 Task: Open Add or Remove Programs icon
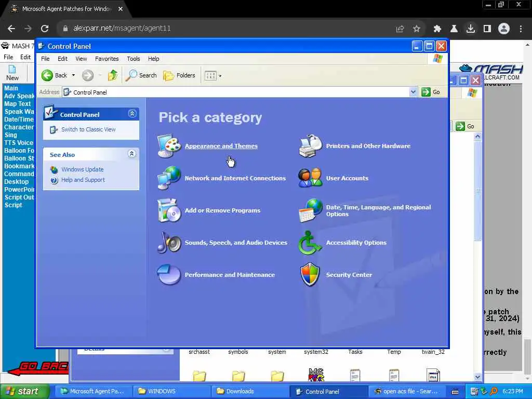[x=169, y=210]
